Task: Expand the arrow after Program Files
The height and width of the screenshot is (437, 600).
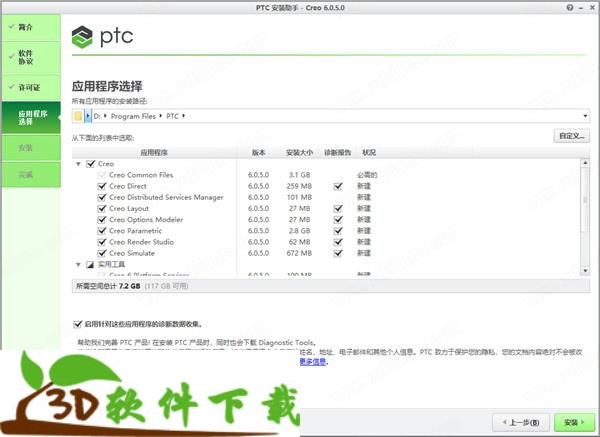Action: point(160,116)
